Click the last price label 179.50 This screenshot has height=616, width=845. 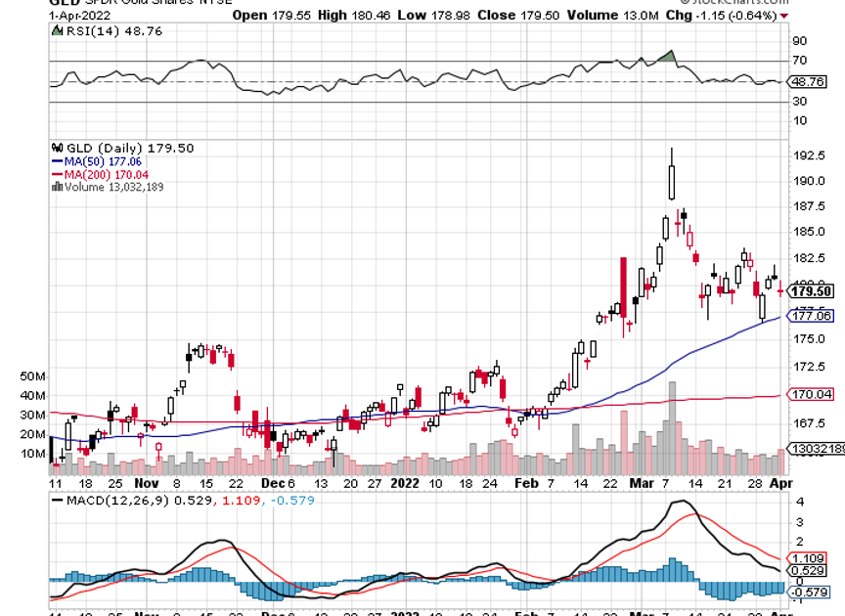tap(812, 291)
